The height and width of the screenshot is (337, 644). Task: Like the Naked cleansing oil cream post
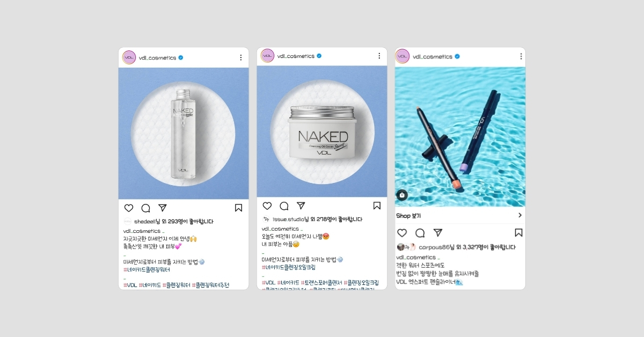pos(267,206)
